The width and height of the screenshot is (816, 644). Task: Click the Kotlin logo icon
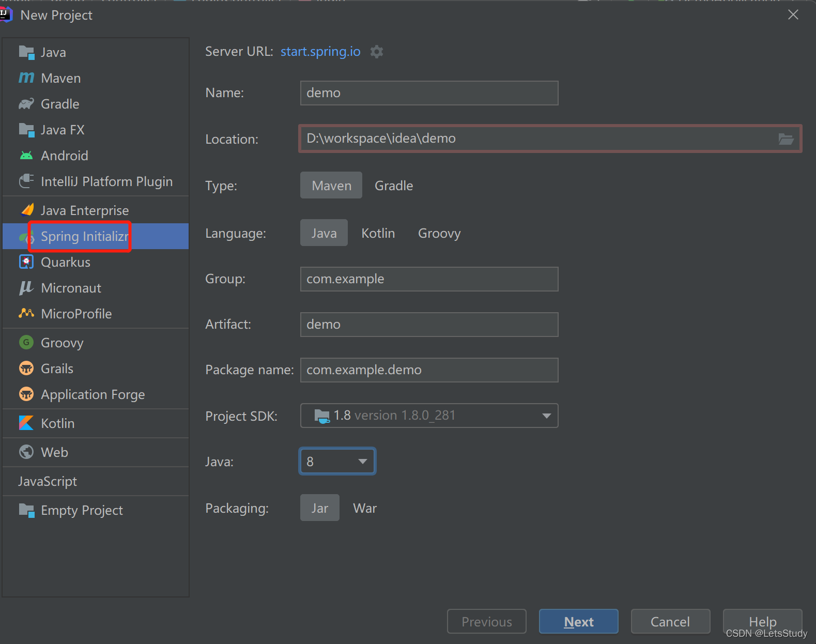click(26, 423)
